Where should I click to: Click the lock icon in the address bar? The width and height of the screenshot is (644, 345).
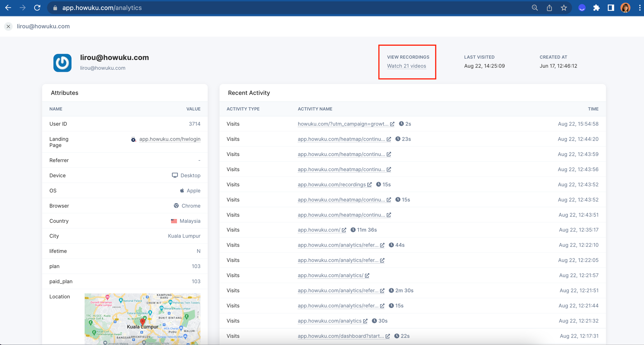tap(55, 8)
